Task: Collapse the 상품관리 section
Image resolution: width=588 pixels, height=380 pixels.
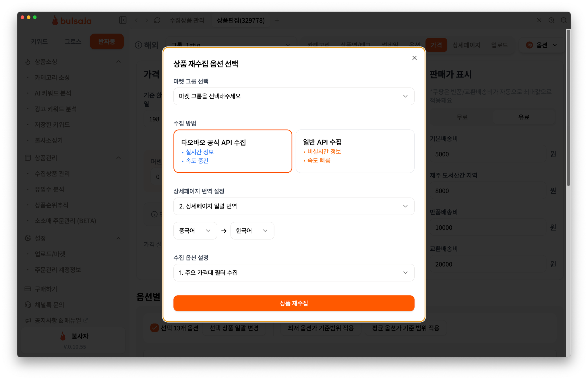Action: (118, 158)
